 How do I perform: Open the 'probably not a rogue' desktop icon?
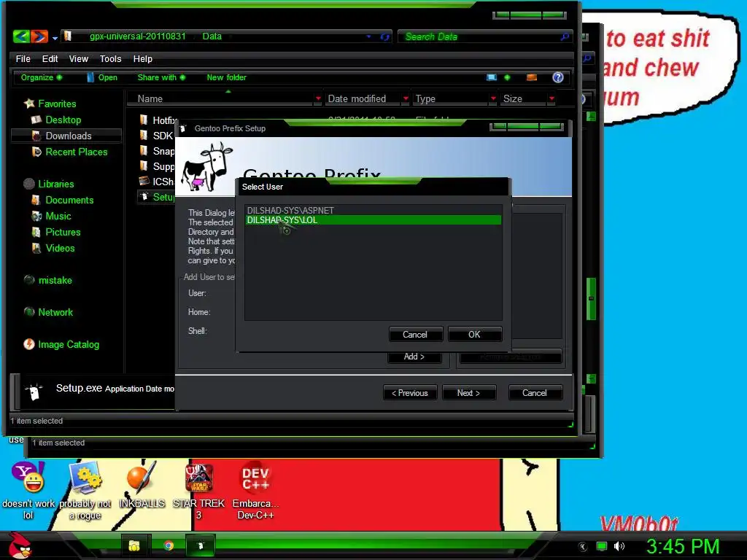[x=85, y=491]
